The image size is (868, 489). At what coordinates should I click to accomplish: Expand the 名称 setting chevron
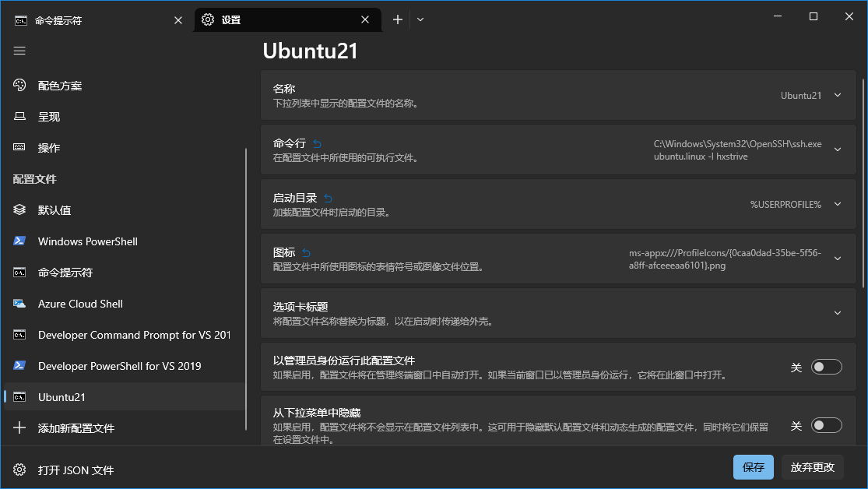pyautogui.click(x=838, y=95)
